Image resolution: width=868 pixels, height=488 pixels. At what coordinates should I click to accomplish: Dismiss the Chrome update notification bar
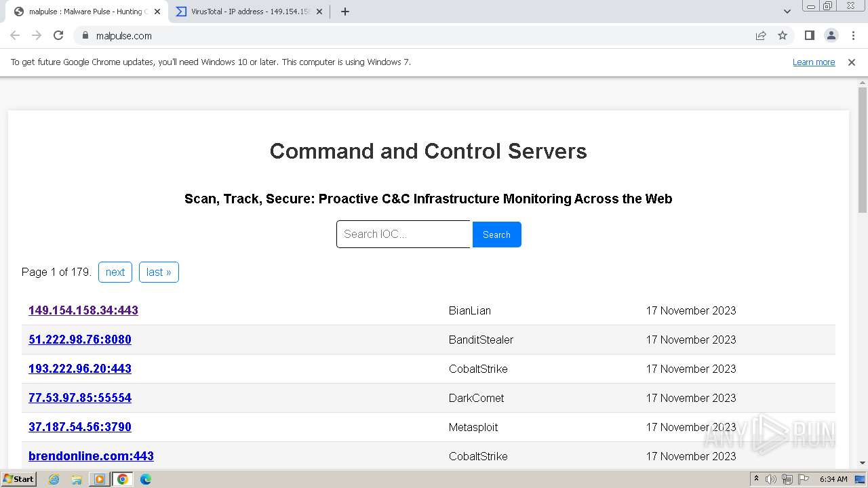coord(852,62)
